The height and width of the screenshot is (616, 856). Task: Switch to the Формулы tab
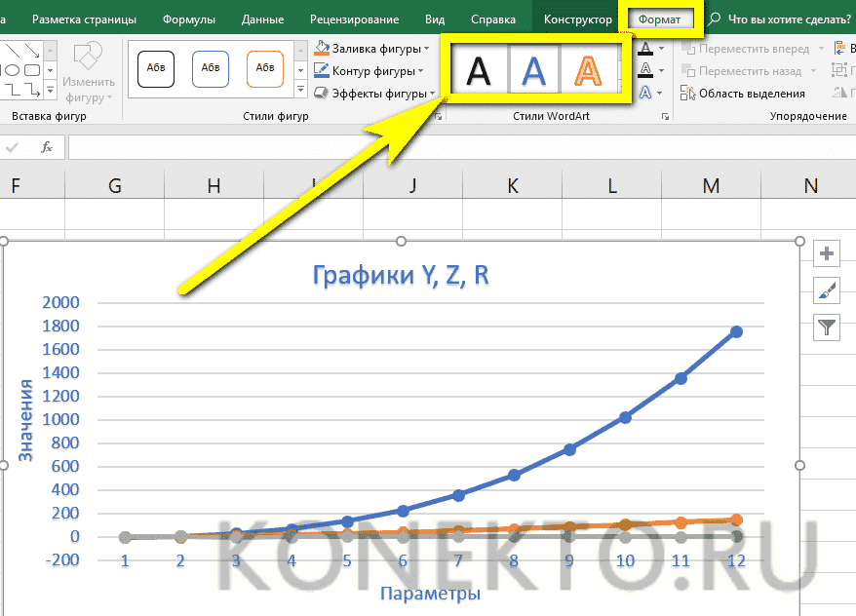click(x=189, y=19)
